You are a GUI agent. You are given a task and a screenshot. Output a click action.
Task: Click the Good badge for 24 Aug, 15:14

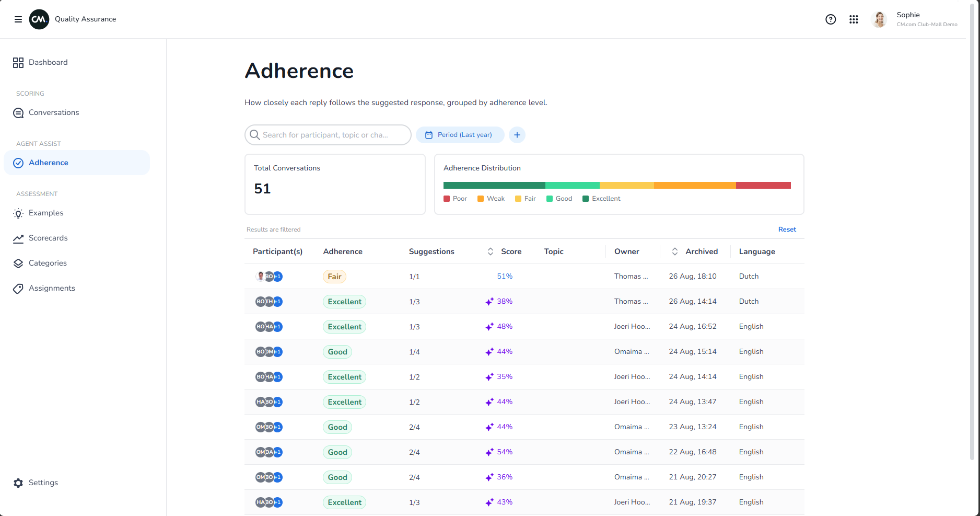click(x=337, y=352)
